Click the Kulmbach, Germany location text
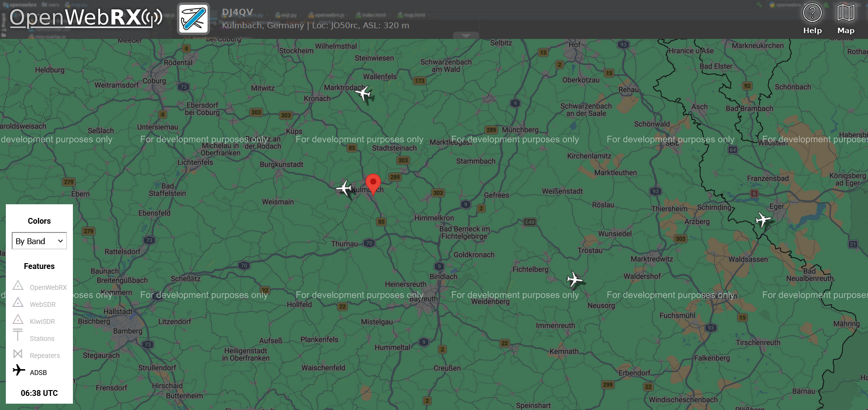868x410 pixels. click(x=263, y=25)
